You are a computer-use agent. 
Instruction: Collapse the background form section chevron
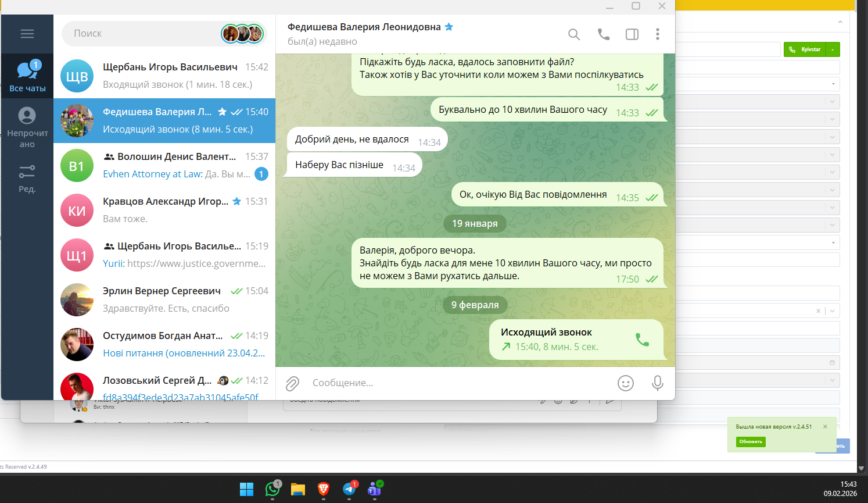coord(840,22)
